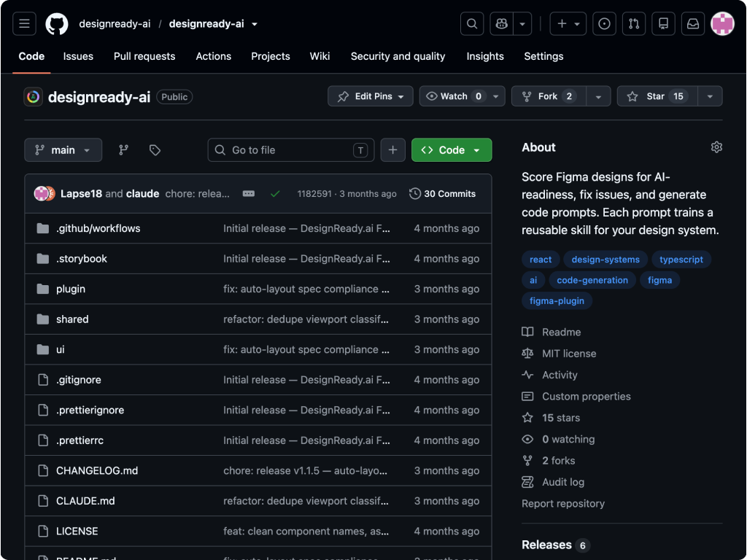
Task: Open the ui folder
Action: pyautogui.click(x=60, y=349)
